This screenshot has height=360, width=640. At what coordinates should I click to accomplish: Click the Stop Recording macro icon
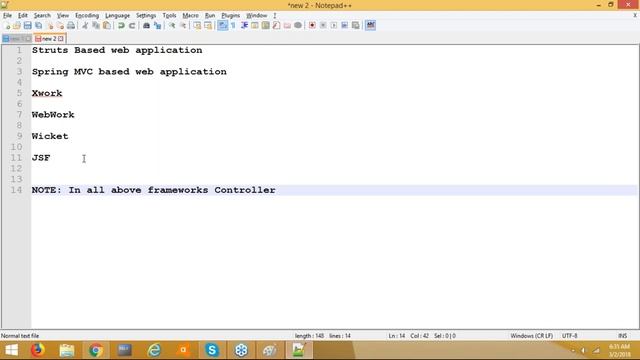(323, 25)
